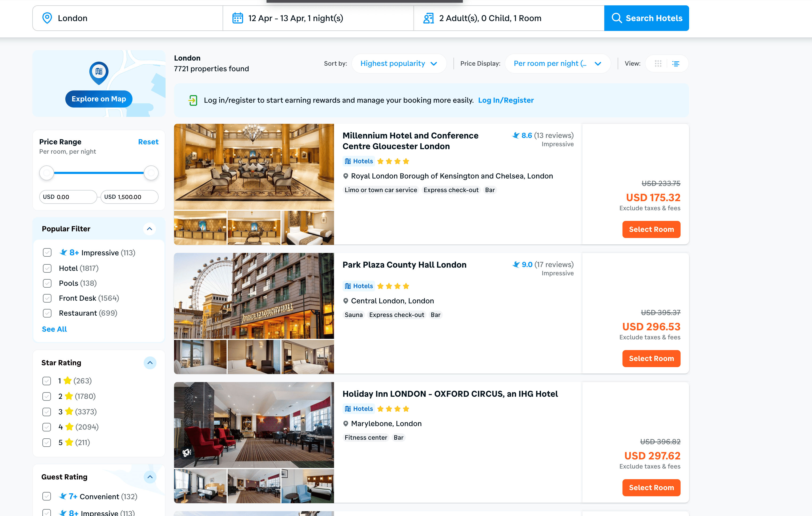Collapse the Popular Filter section
This screenshot has width=812, height=516.
[149, 229]
